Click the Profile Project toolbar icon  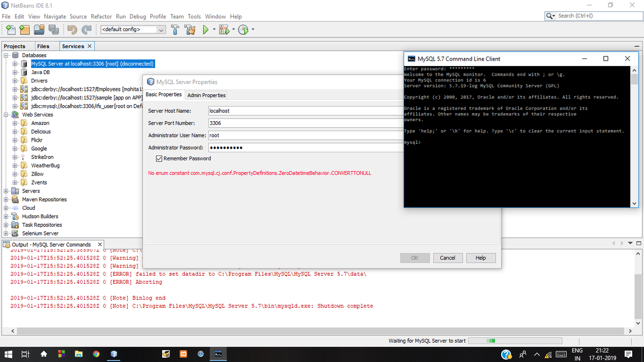(243, 29)
